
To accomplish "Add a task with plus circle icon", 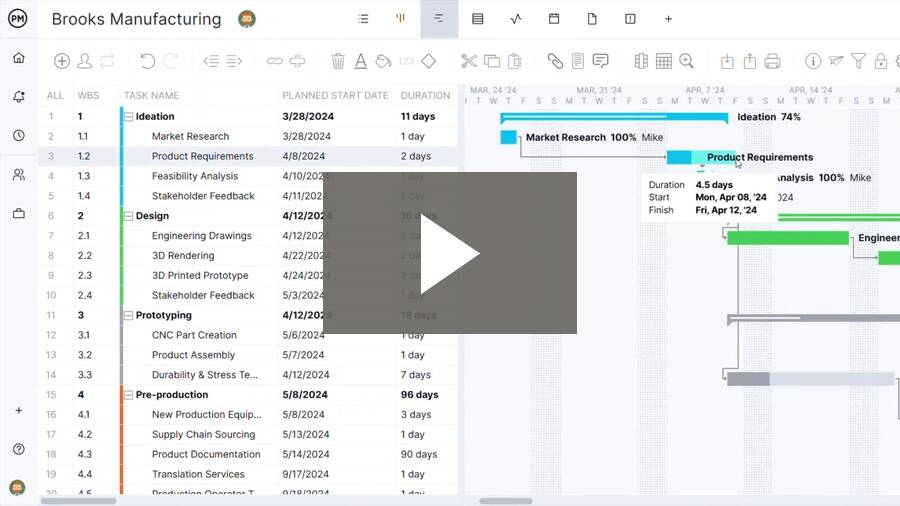I will click(x=61, y=61).
